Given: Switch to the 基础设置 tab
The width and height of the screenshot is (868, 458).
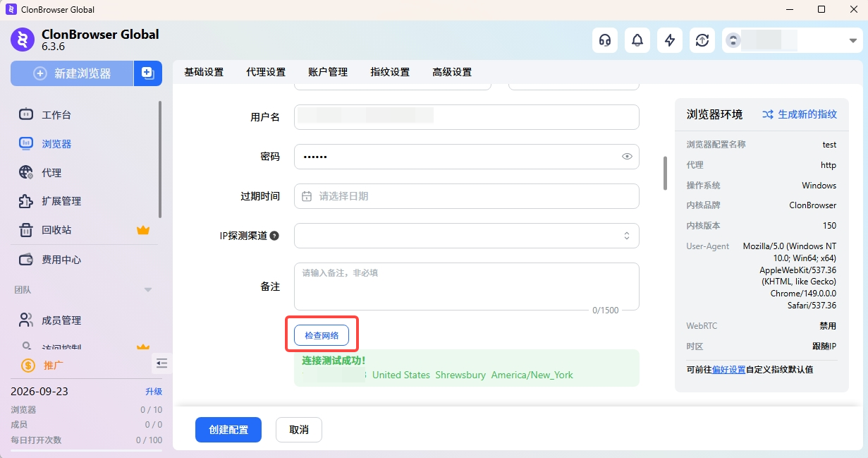Looking at the screenshot, I should (x=204, y=72).
